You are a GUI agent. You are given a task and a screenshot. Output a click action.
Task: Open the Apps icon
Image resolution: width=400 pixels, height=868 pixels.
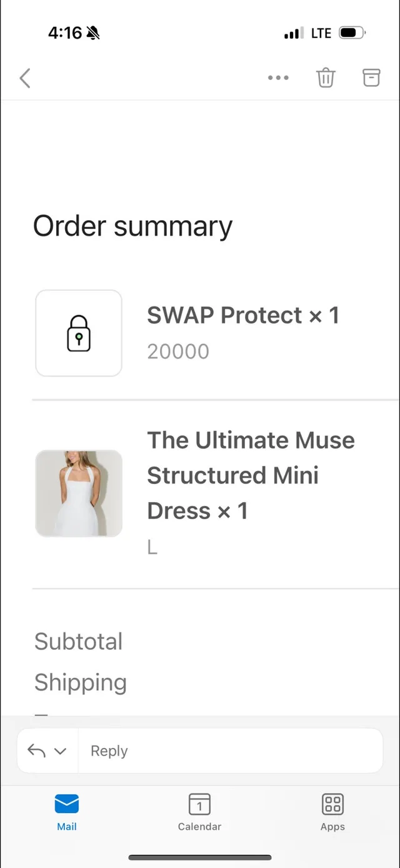point(332,804)
